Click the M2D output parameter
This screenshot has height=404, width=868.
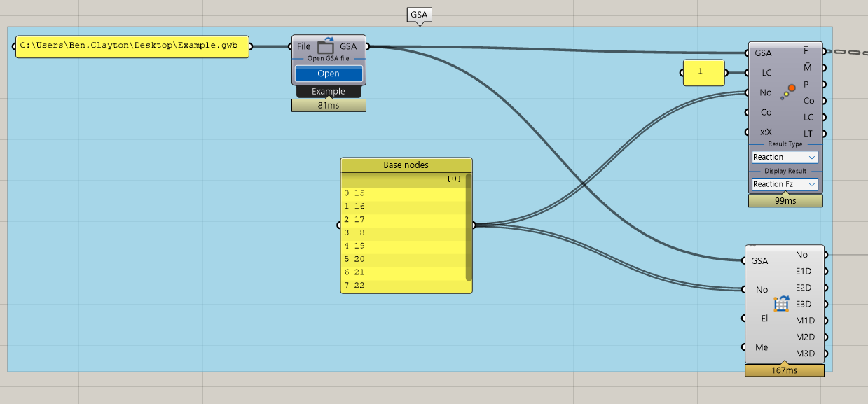(806, 337)
